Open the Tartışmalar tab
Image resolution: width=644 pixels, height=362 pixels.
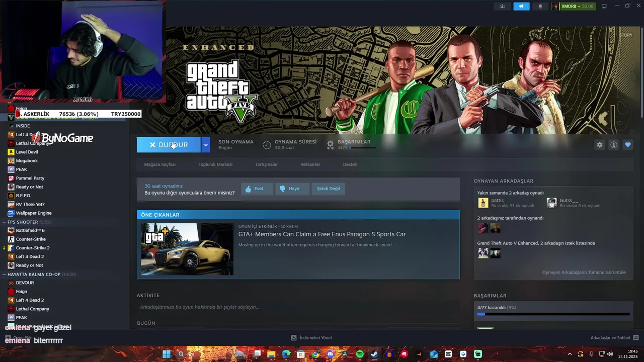tap(266, 164)
